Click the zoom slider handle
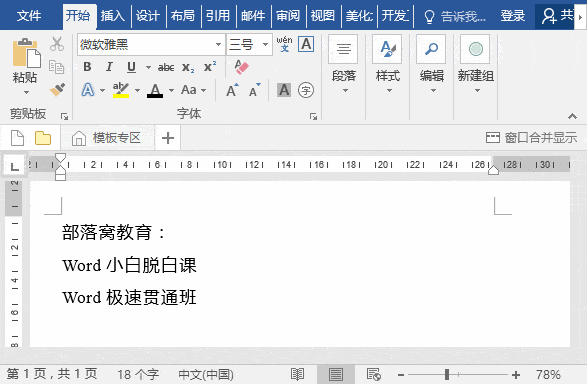This screenshot has width=587, height=384. (447, 374)
